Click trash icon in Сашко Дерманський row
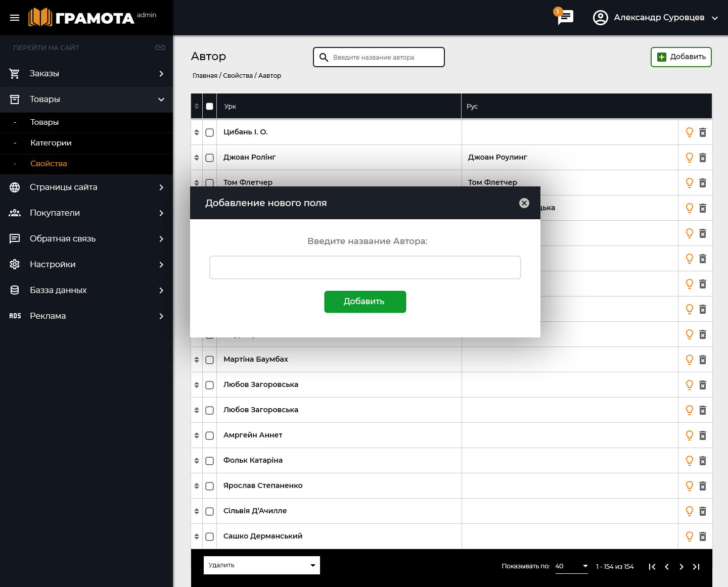 click(703, 536)
